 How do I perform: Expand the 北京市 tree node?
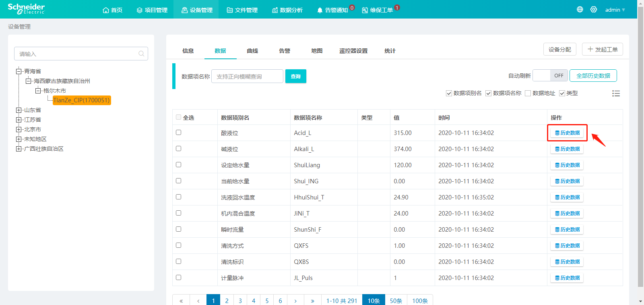19,129
